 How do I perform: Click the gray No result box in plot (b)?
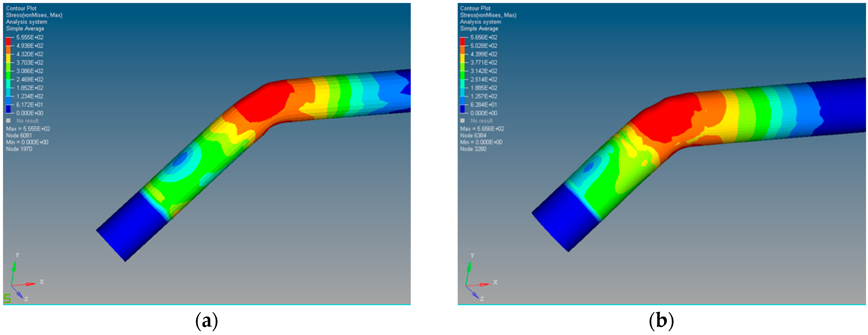click(463, 121)
